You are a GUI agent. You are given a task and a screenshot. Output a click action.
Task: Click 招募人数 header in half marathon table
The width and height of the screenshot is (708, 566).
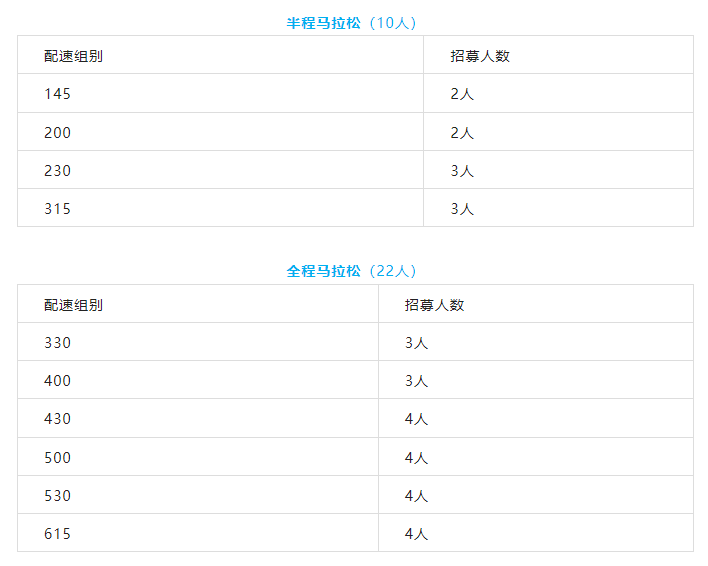[480, 56]
